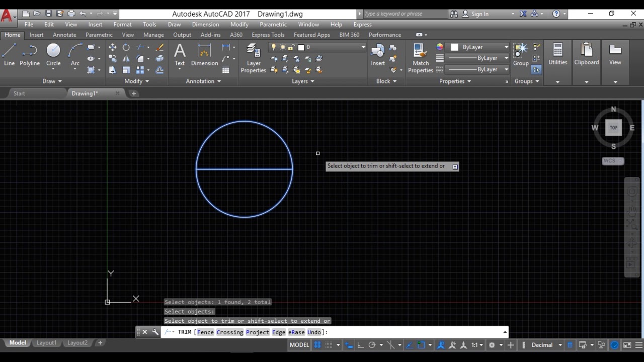The width and height of the screenshot is (644, 362).
Task: Open the ByLayer object color dropdown
Action: [x=506, y=47]
